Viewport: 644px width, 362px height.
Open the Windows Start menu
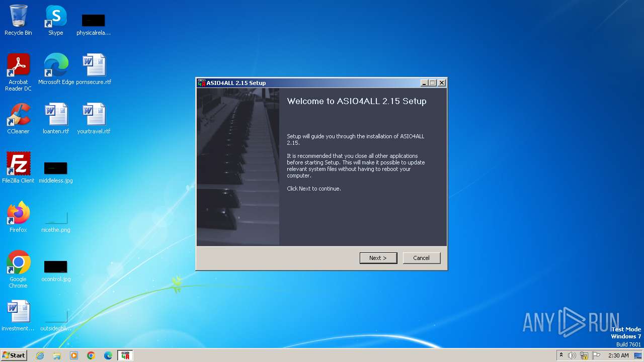pyautogui.click(x=14, y=355)
